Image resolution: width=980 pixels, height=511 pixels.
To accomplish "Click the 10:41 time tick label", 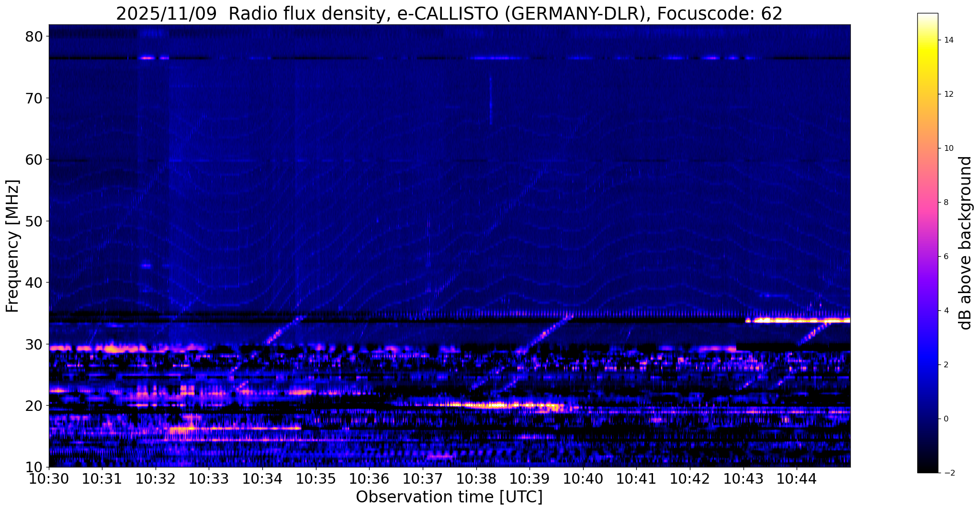I will point(636,478).
